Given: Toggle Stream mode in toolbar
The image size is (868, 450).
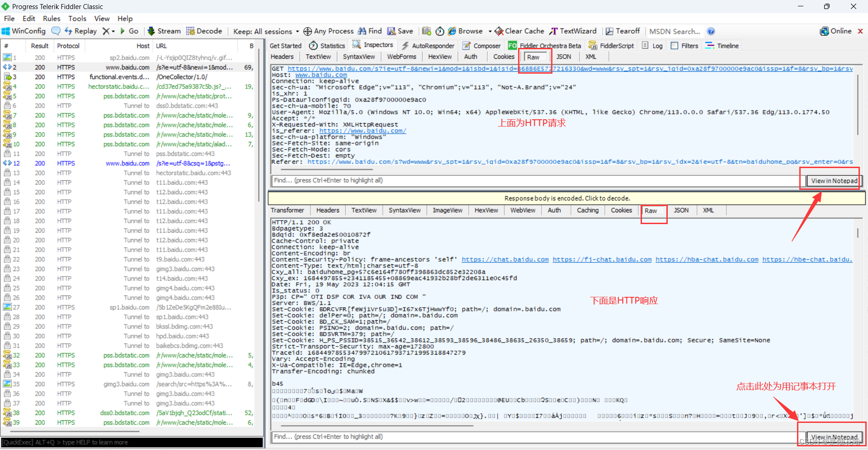Looking at the screenshot, I should pyautogui.click(x=164, y=31).
